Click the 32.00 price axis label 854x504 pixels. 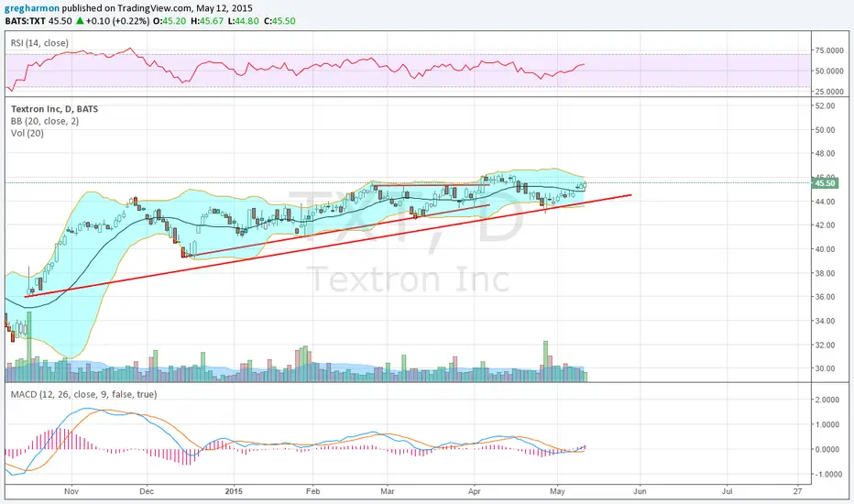tap(825, 345)
